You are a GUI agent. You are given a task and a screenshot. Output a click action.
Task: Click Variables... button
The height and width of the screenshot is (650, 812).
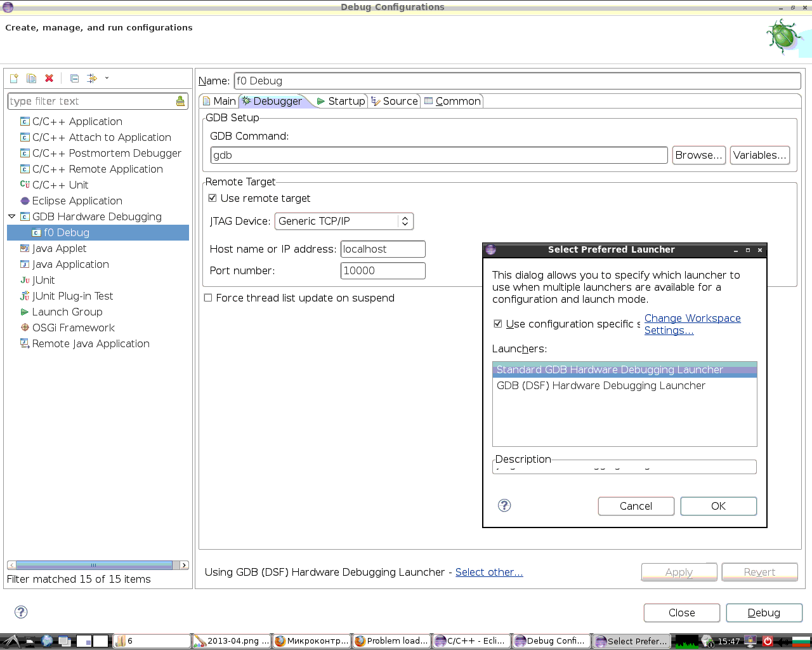tap(759, 155)
